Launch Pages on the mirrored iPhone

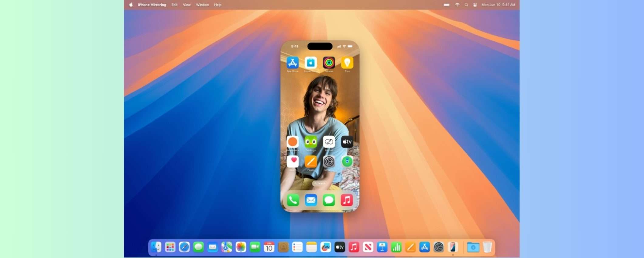pyautogui.click(x=311, y=162)
